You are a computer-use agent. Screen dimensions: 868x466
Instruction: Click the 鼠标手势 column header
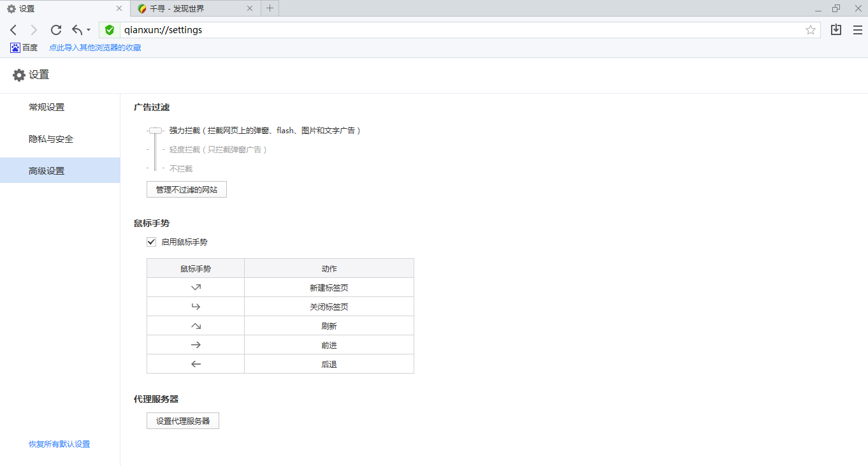point(196,268)
